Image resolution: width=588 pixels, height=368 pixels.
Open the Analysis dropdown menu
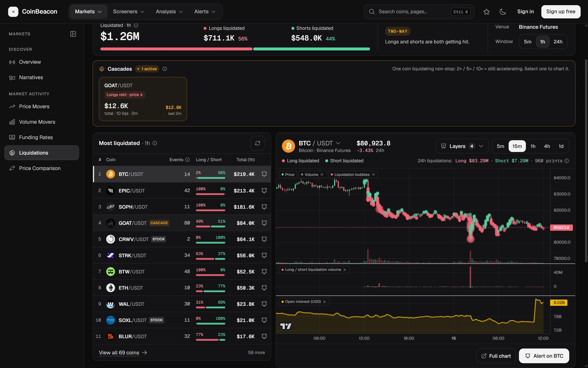(169, 12)
